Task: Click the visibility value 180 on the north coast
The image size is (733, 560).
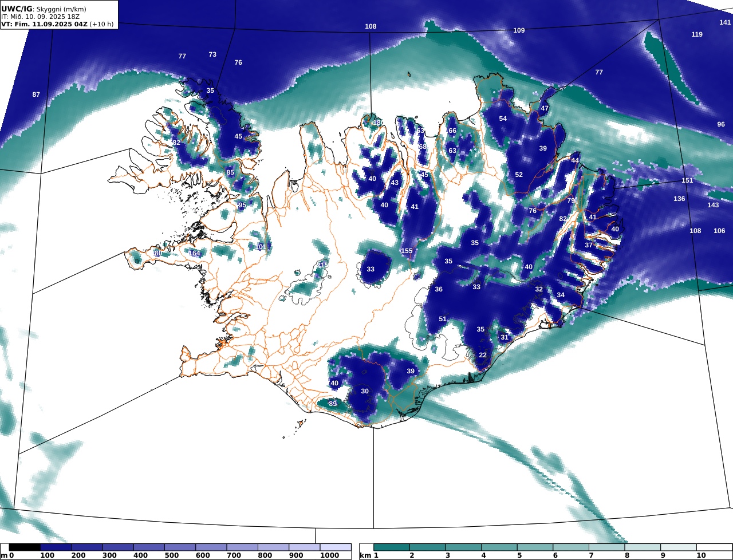Action: click(379, 123)
